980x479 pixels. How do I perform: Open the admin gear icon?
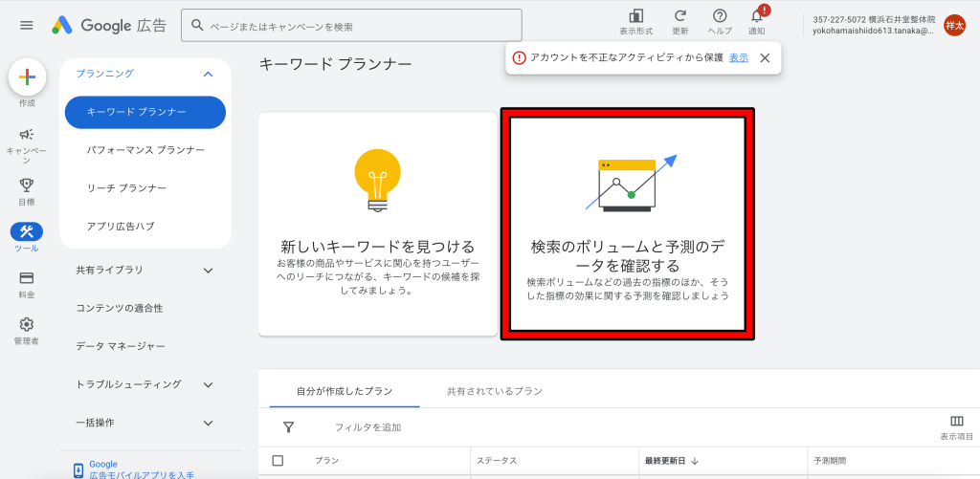[27, 324]
